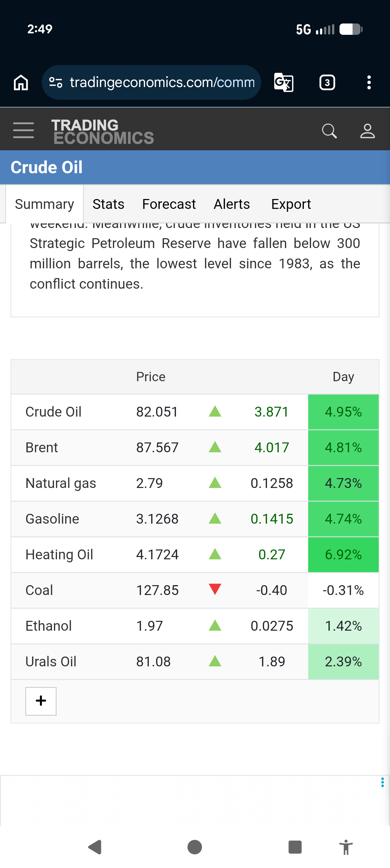Tap the site settings icon in address bar

[56, 83]
